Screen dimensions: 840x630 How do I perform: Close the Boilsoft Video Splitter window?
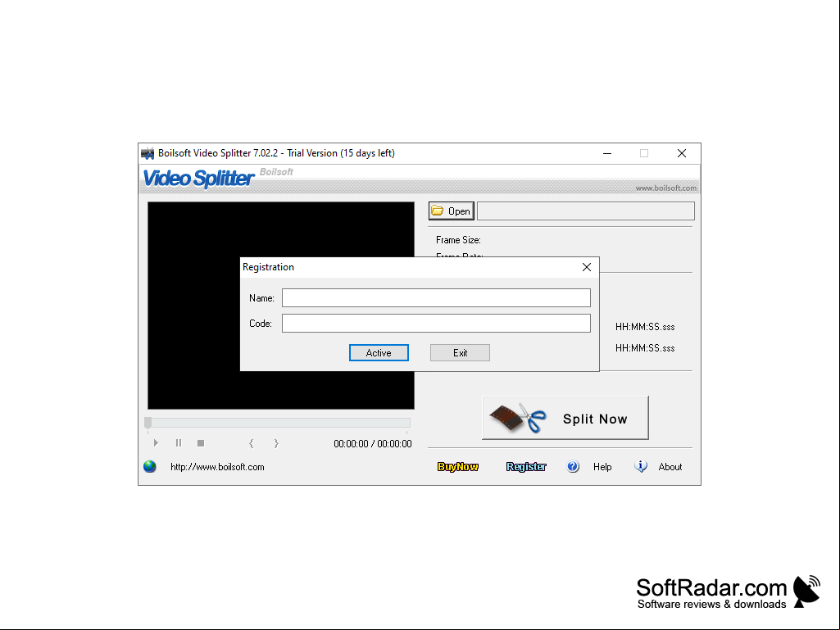tap(682, 154)
